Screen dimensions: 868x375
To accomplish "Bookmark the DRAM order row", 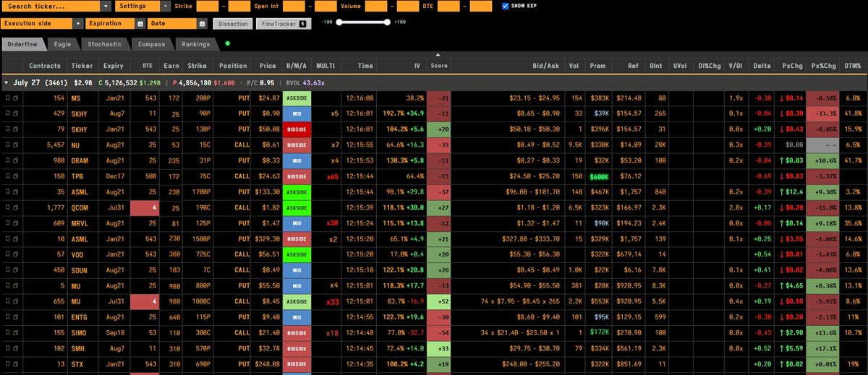I will (7, 161).
